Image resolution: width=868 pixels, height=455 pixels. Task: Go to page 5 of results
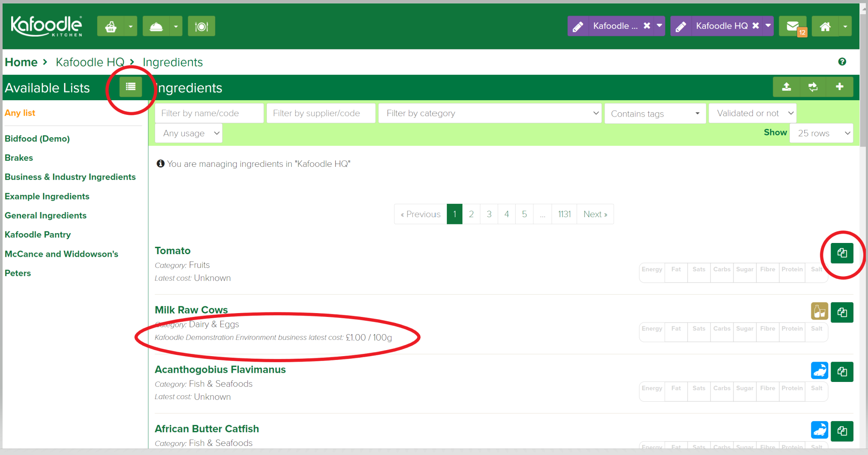tap(524, 214)
